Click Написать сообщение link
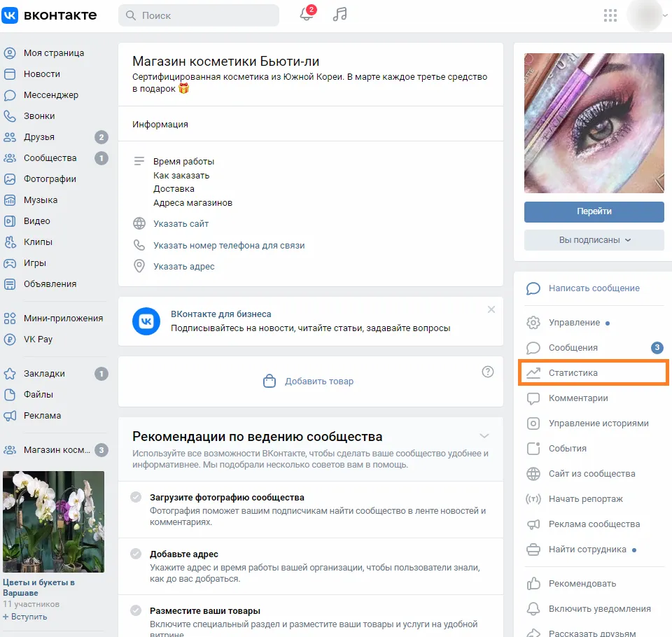This screenshot has width=672, height=637. coord(594,288)
